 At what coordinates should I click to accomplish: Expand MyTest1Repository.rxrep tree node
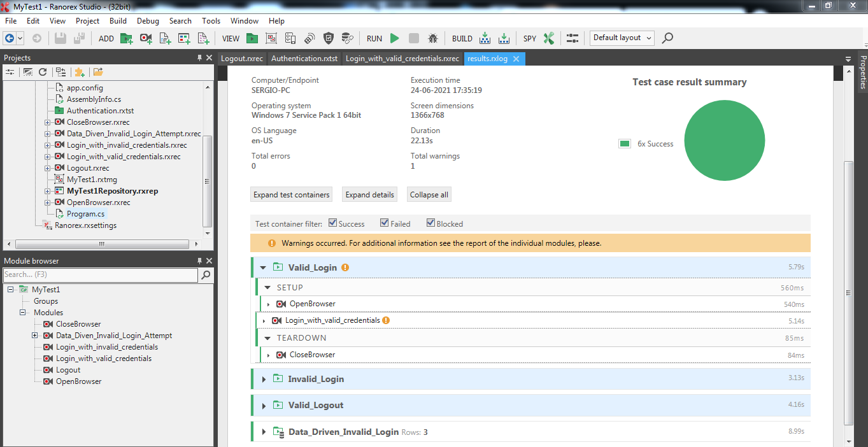pos(48,191)
